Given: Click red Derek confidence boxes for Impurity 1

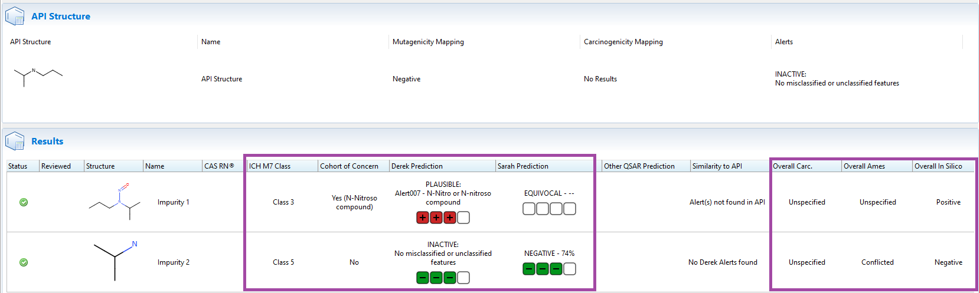Looking at the screenshot, I should click(x=443, y=218).
